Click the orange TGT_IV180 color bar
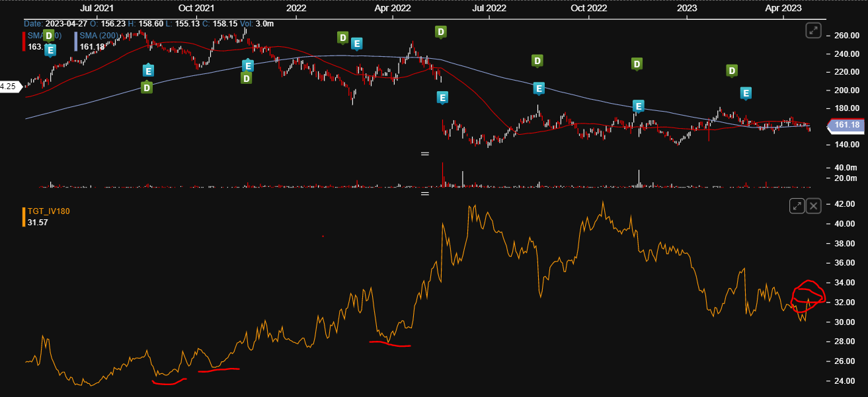 coord(24,217)
